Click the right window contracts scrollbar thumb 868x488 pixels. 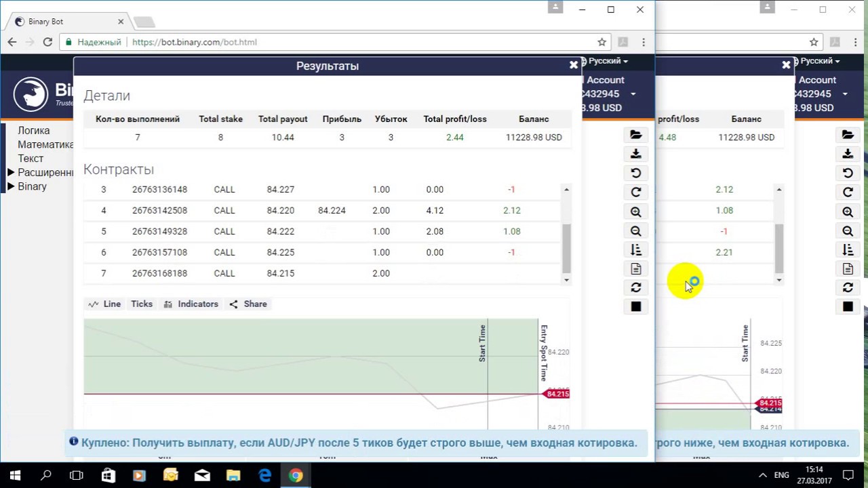click(778, 248)
